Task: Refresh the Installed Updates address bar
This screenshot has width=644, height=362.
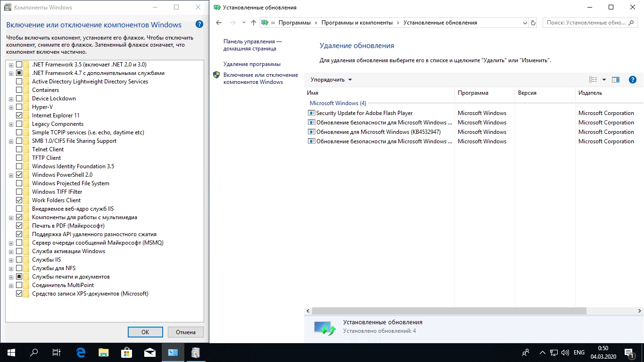Action: click(533, 23)
